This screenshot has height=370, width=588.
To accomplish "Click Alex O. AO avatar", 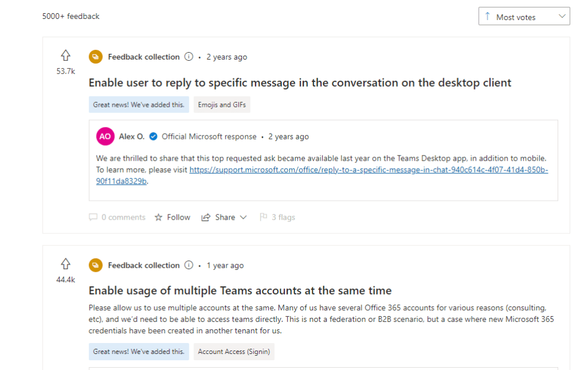I will point(106,137).
